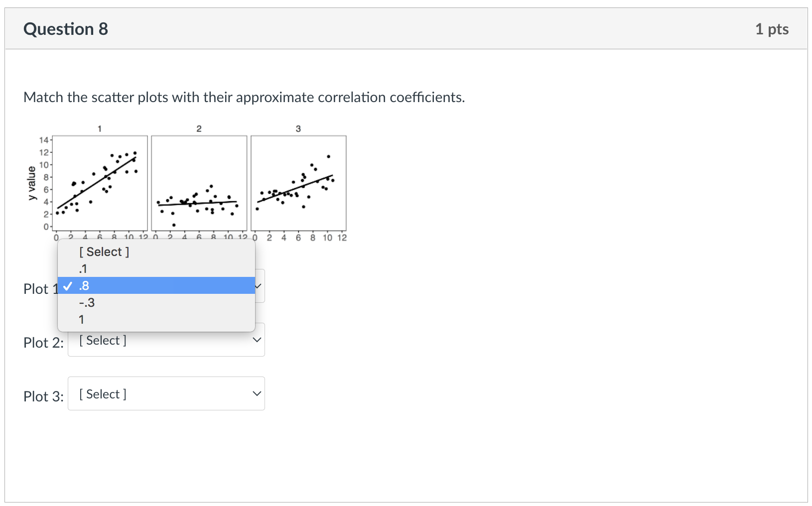Click the Question 8 header
Screen dimensions: 812x506
pos(66,28)
